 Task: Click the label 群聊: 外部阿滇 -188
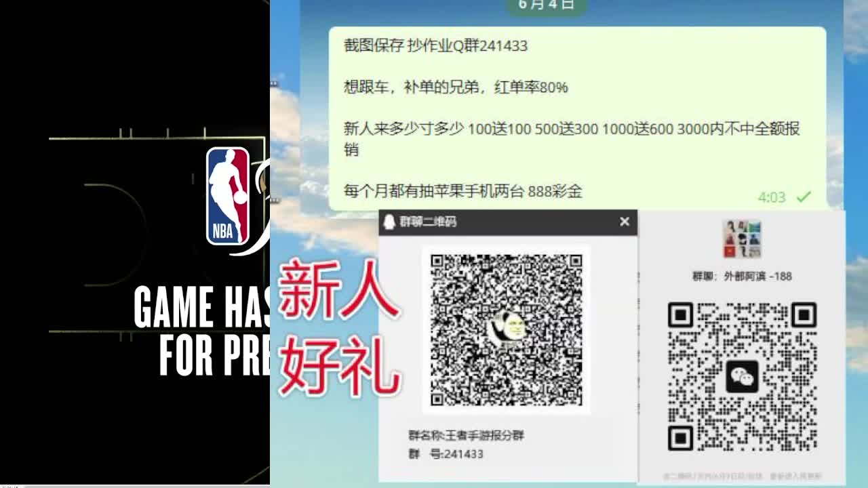pos(742,276)
